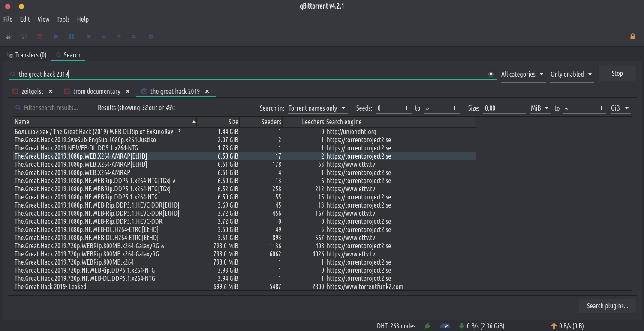Click the Add torrent file toolbar icon
644x331 pixels.
click(x=24, y=37)
